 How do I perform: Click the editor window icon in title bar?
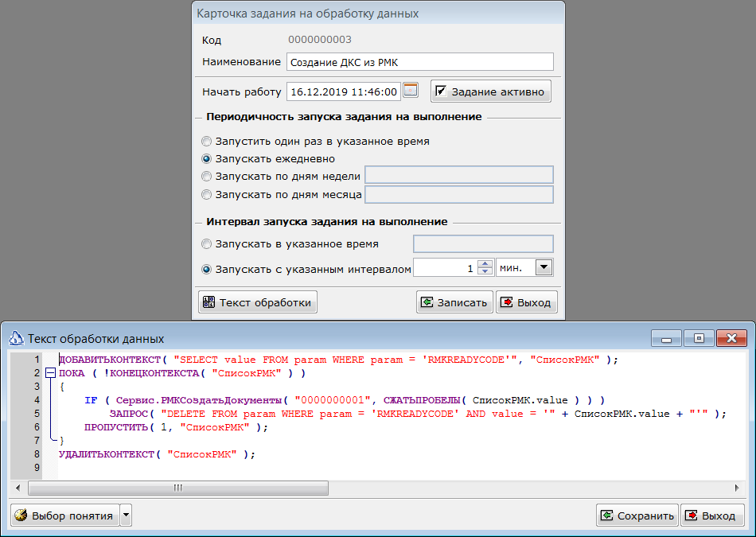click(x=17, y=338)
